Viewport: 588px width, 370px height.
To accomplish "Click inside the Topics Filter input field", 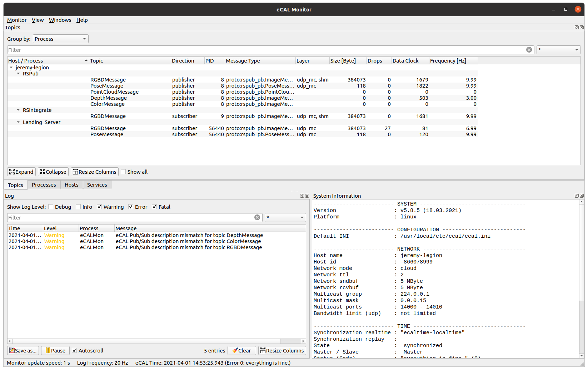I will [143, 50].
